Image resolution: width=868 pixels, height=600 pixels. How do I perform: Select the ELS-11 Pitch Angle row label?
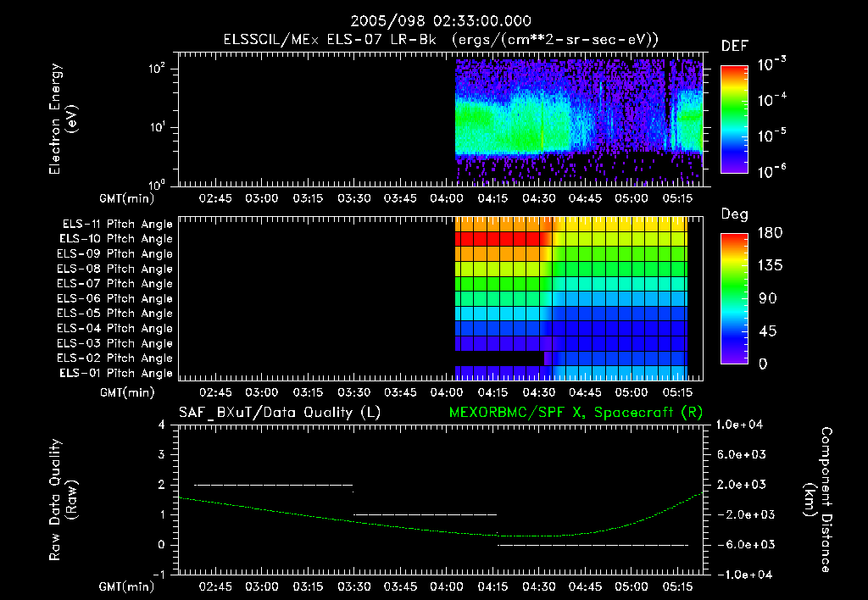click(x=117, y=225)
